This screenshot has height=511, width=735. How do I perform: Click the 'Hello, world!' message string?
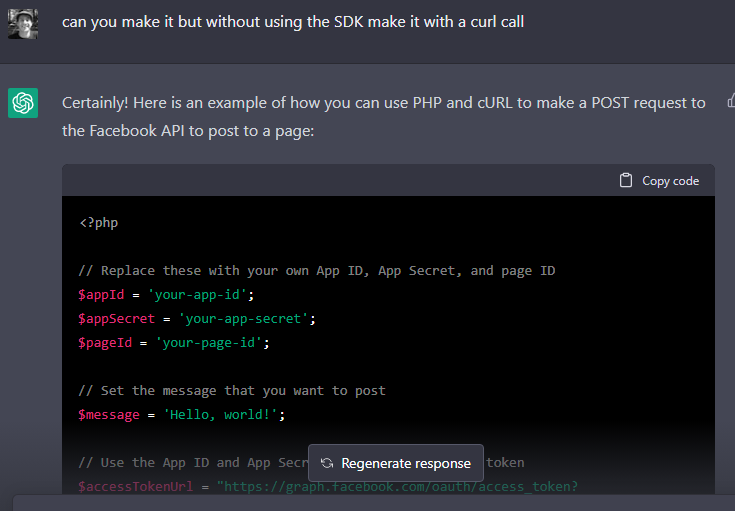click(220, 414)
